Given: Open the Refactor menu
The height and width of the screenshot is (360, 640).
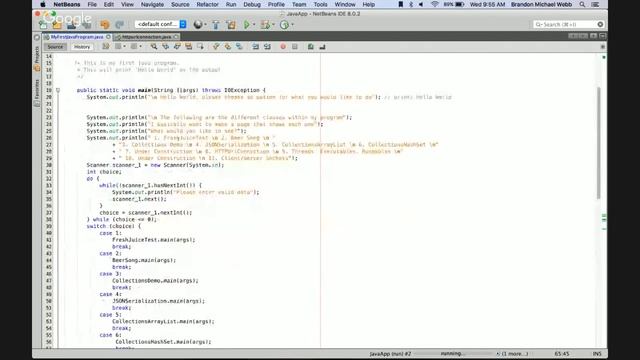Looking at the screenshot, I should point(207,4).
